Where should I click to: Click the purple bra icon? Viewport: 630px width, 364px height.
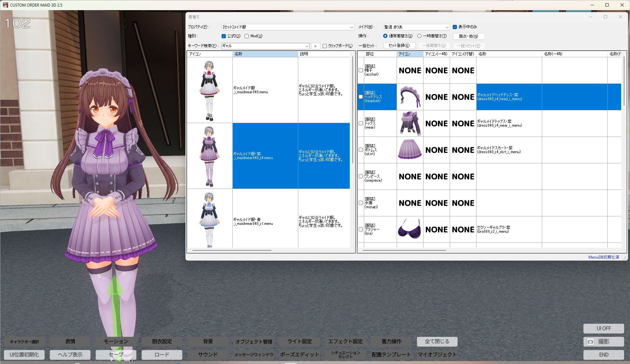click(410, 229)
